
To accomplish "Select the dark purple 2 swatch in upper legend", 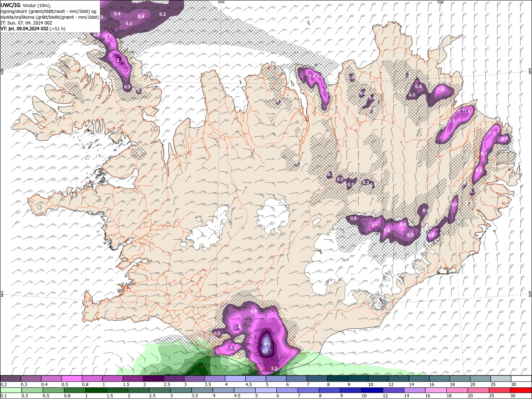I will (x=153, y=379).
